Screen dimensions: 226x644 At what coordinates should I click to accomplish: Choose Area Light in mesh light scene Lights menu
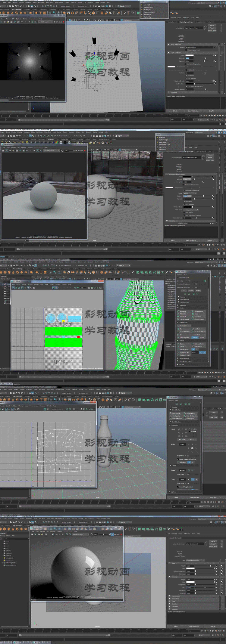point(147,5)
